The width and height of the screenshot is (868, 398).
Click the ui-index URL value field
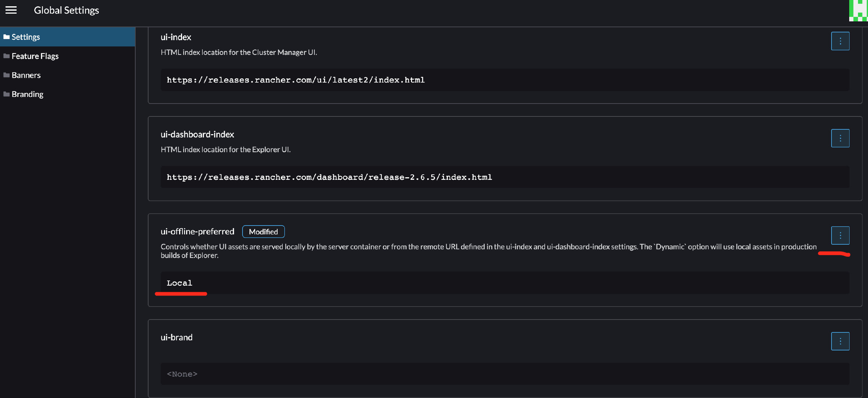pos(296,80)
